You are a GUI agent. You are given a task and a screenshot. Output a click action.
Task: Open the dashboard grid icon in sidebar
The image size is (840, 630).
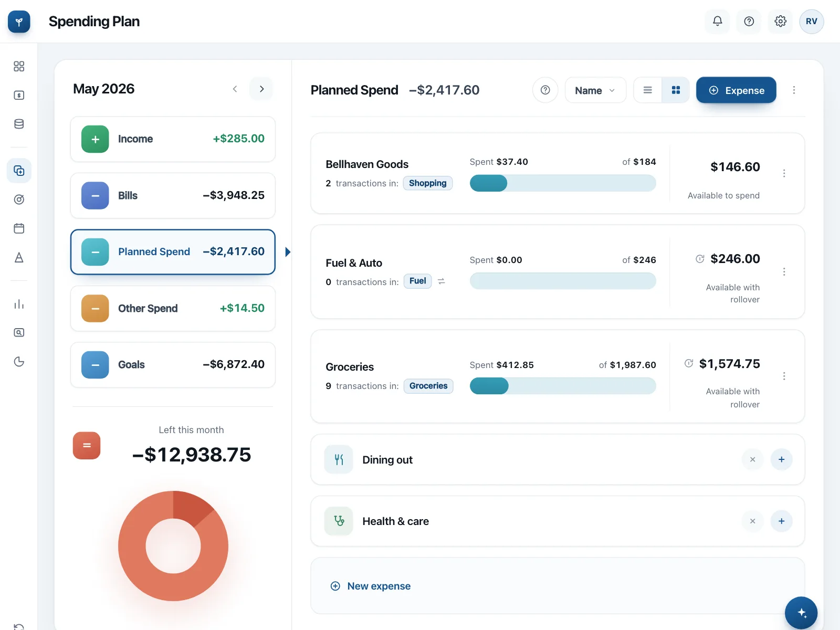(19, 66)
